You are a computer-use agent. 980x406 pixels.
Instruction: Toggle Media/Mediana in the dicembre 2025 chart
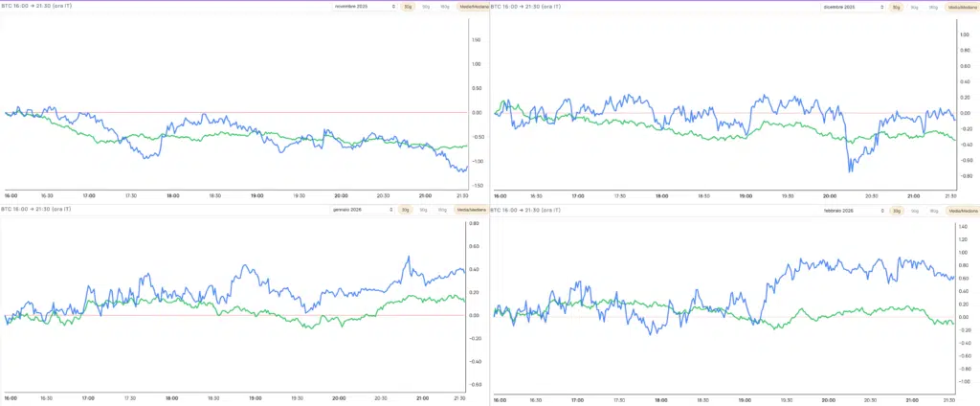point(962,7)
